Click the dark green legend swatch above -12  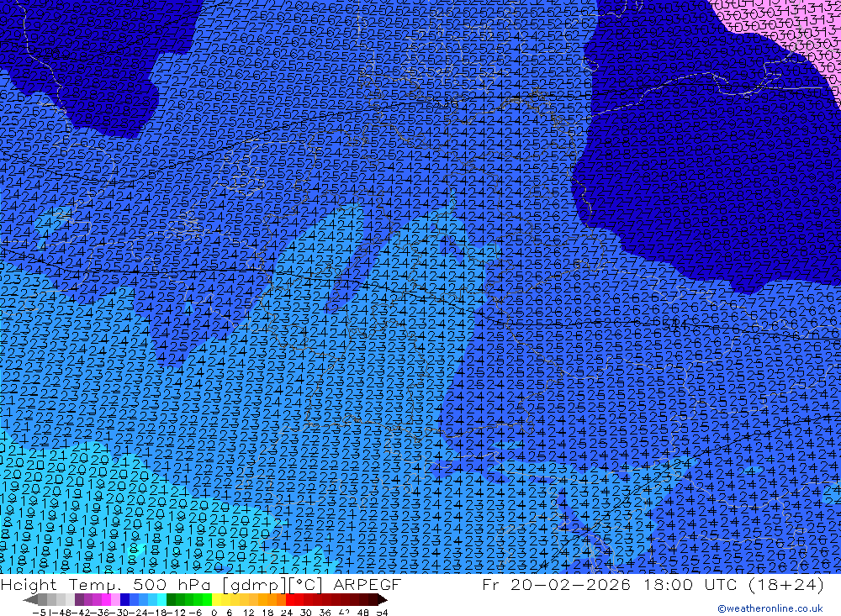click(x=171, y=599)
